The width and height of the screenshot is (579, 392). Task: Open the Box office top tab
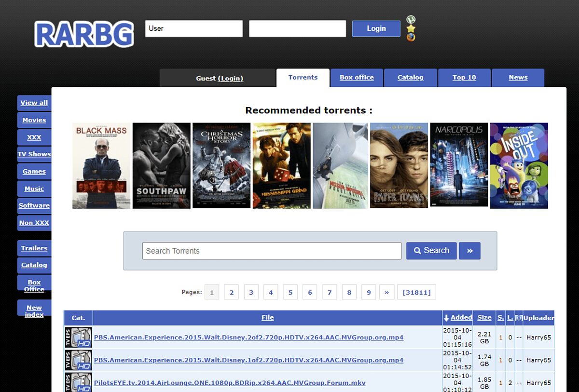(357, 78)
